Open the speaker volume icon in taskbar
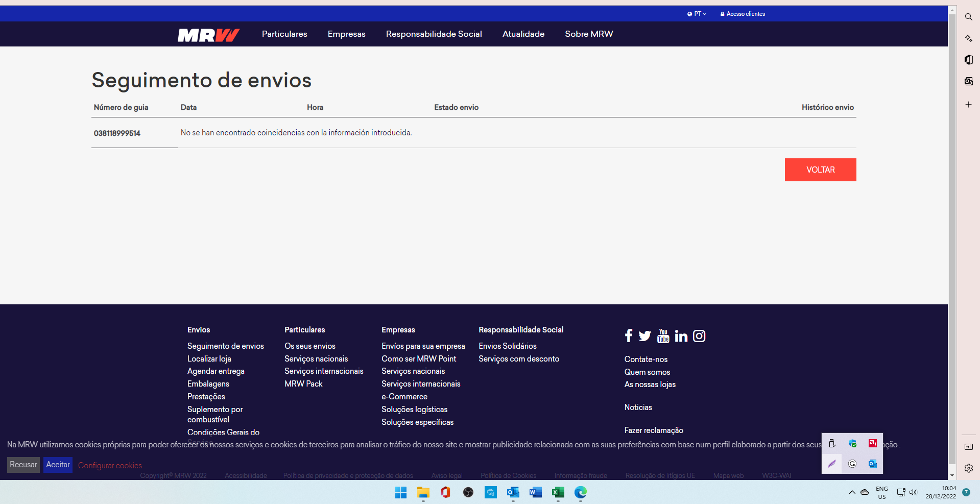The height and width of the screenshot is (504, 980). tap(913, 492)
